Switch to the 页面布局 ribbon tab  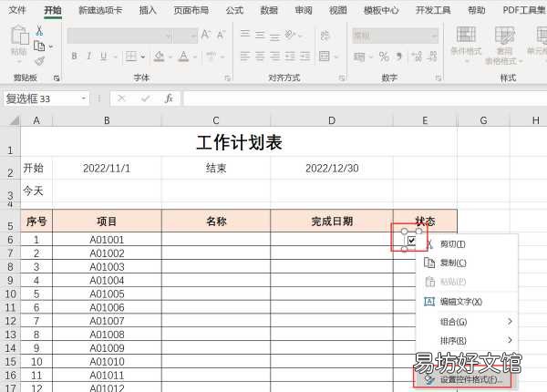click(191, 10)
